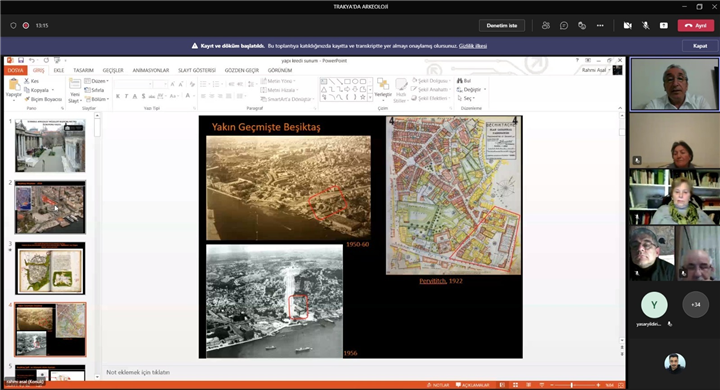Open the font color dropdown arrow
Image resolution: width=720 pixels, height=390 pixels.
tap(193, 96)
